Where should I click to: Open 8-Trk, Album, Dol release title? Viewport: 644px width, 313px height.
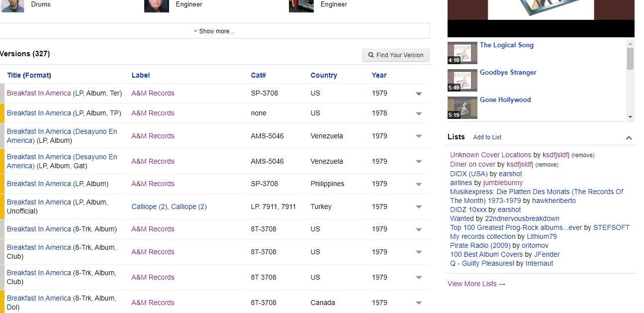pos(39,298)
